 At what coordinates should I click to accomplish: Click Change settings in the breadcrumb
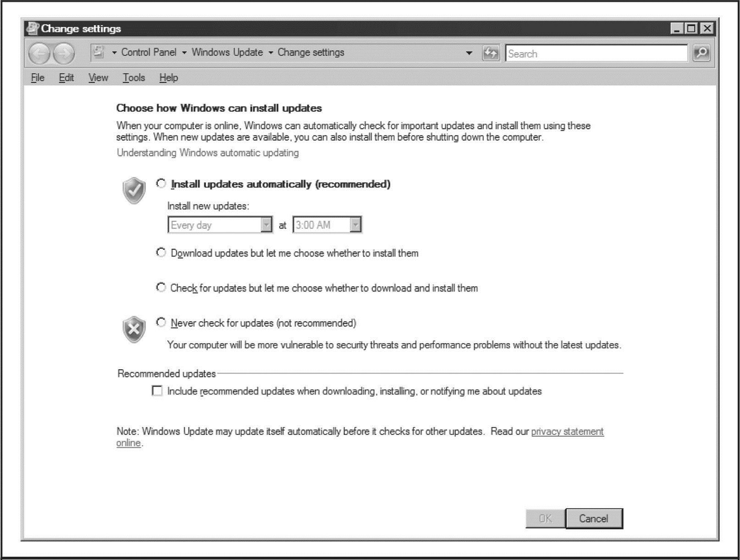[x=311, y=52]
